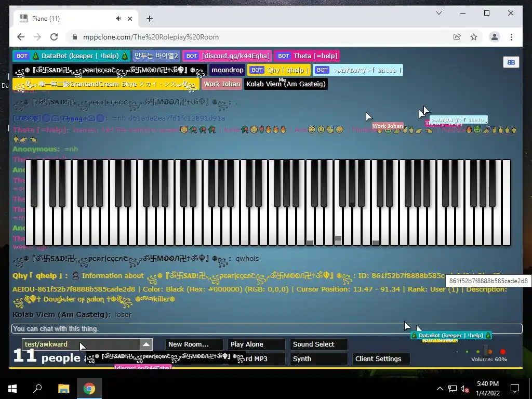Open the Synth panel
Image resolution: width=532 pixels, height=399 pixels.
point(318,359)
